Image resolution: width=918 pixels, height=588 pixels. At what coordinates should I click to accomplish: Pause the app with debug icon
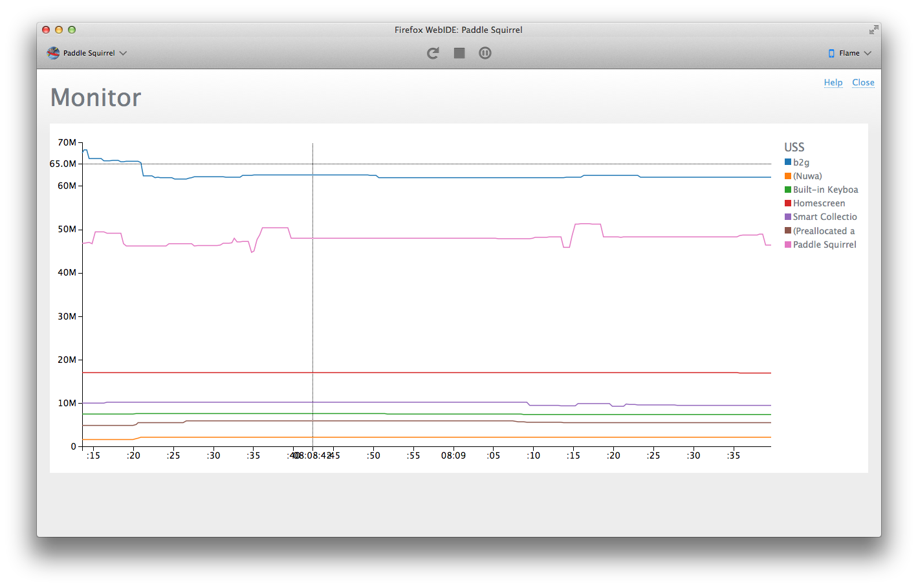[x=485, y=53]
